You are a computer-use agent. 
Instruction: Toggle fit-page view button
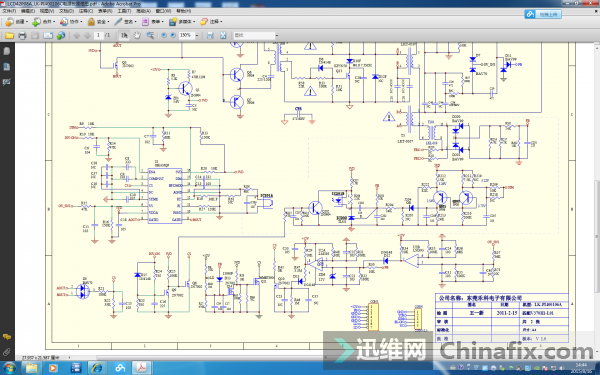223,35
